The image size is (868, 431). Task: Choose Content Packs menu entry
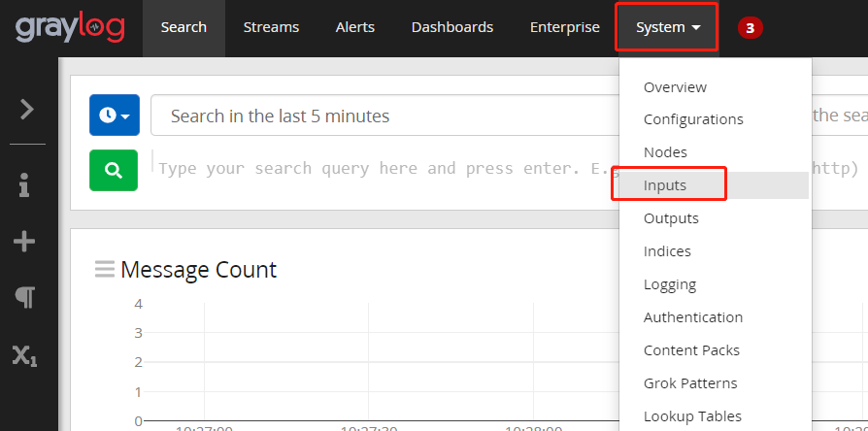[x=691, y=350]
